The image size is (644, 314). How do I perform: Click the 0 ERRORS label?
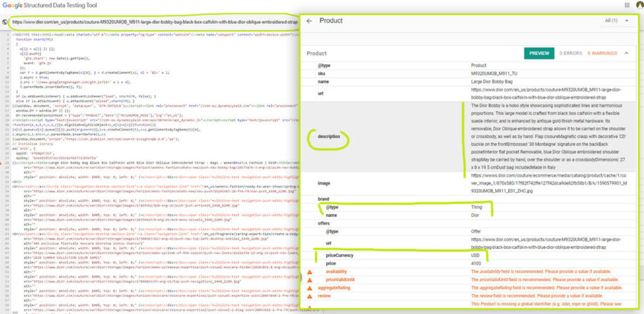(571, 54)
